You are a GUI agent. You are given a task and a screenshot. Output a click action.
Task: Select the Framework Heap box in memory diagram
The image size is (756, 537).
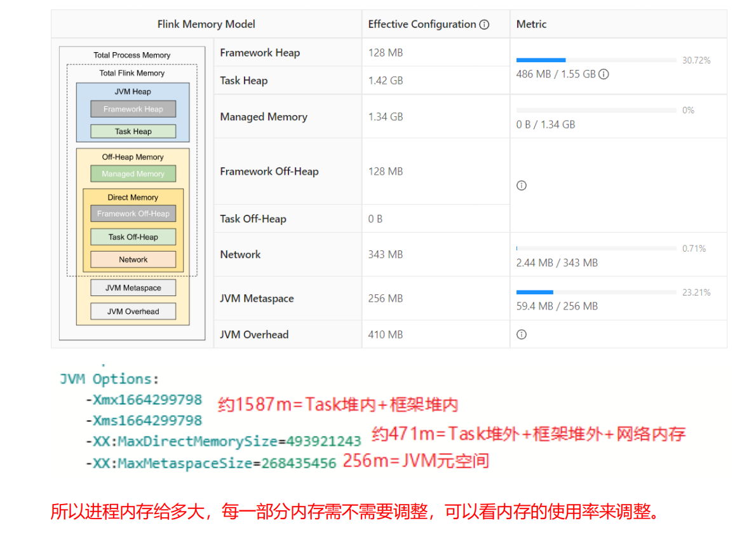click(133, 109)
